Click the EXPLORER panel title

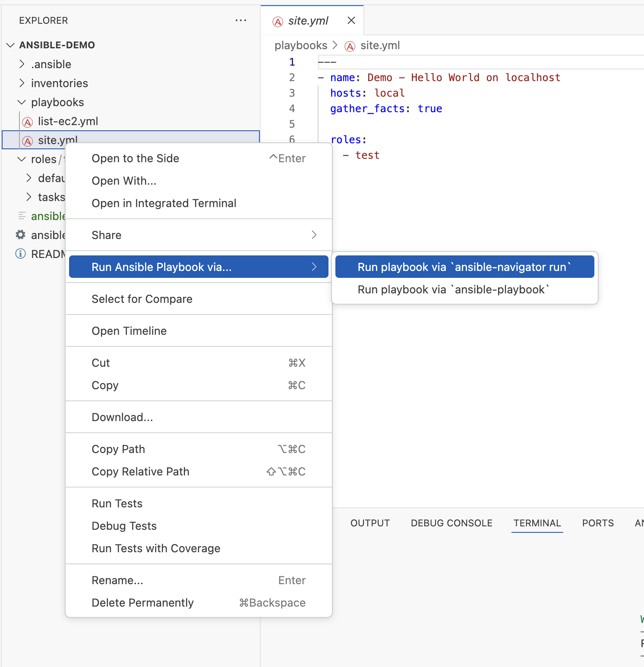(x=44, y=20)
